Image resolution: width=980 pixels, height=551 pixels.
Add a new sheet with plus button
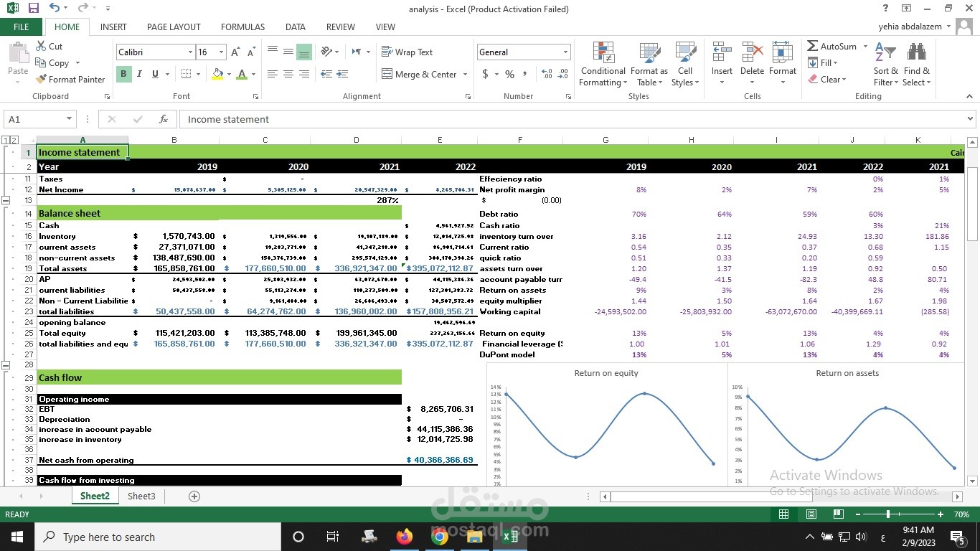[x=194, y=496]
